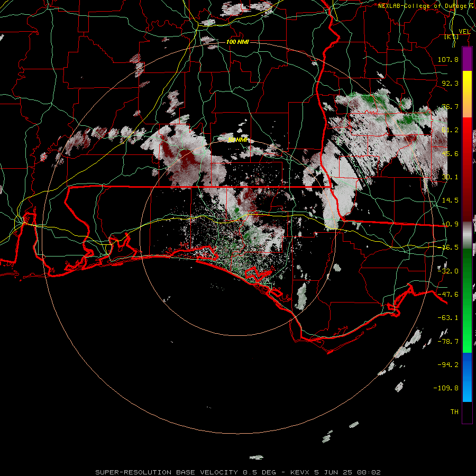Image resolution: width=476 pixels, height=476 pixels.
Task: Click the 50 NMI range ring label
Action: (x=237, y=140)
